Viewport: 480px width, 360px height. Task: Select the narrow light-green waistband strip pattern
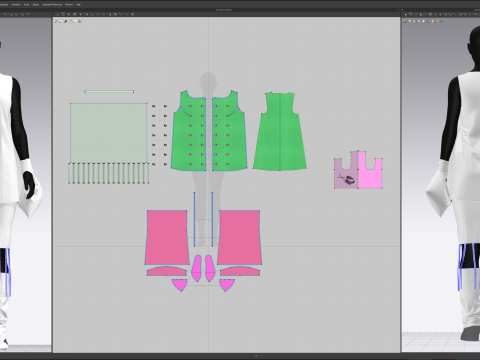pos(109,92)
